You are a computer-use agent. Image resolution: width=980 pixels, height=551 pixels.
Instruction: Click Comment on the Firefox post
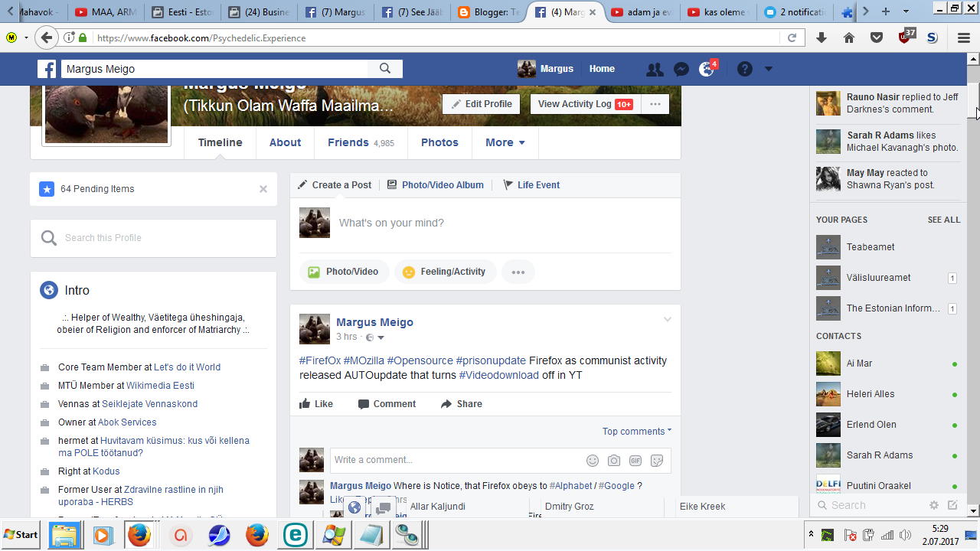pos(387,404)
